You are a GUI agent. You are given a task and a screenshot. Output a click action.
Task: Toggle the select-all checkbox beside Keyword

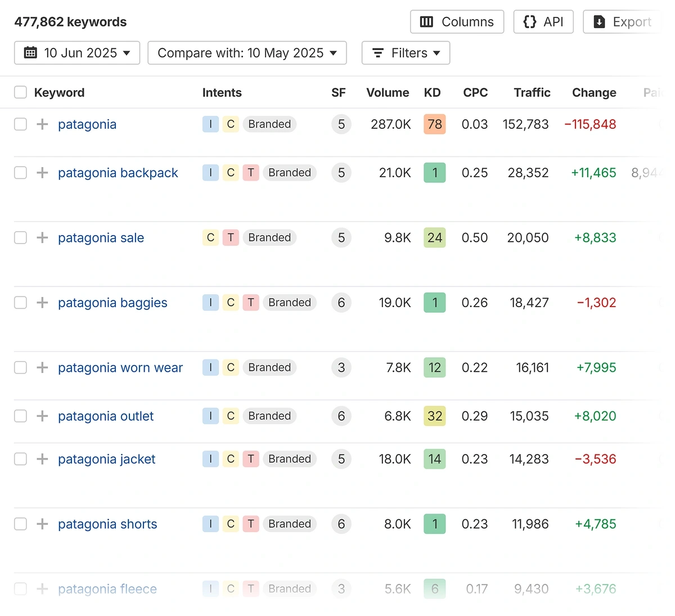(20, 92)
